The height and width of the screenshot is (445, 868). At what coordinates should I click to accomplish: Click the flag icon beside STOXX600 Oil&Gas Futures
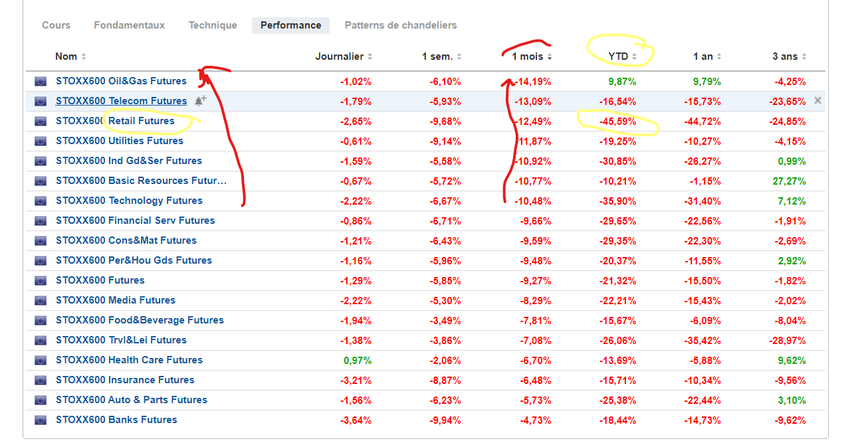41,82
